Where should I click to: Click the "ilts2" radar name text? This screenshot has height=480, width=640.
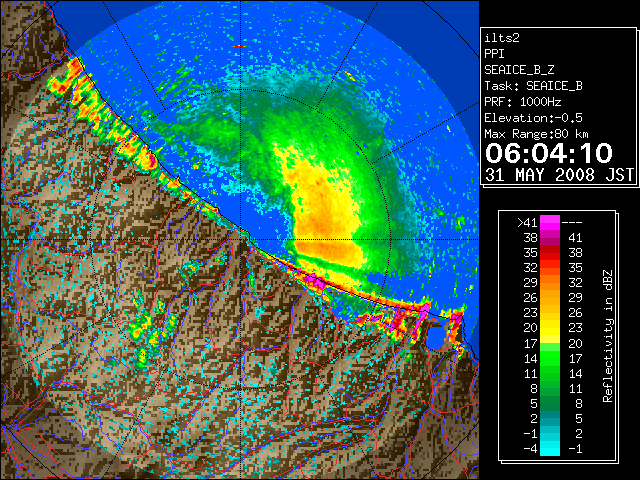[x=502, y=38]
